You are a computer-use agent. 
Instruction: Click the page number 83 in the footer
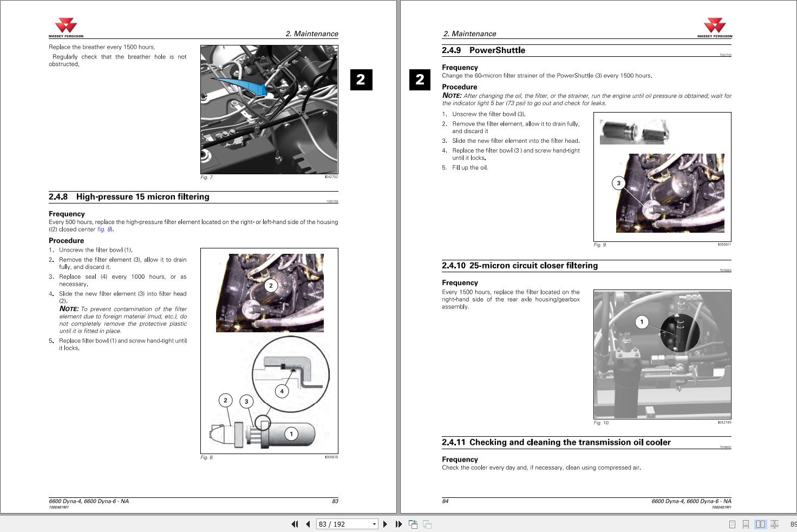pyautogui.click(x=335, y=501)
